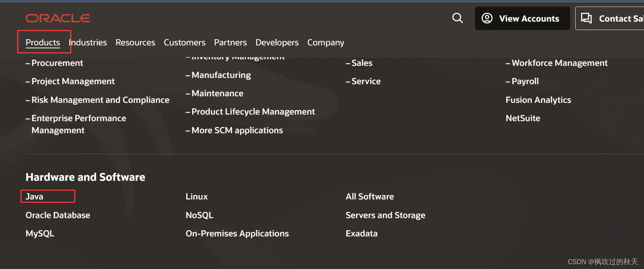Screen dimensions: 644x269
Task: Click the Contact Sales button
Action: [610, 18]
